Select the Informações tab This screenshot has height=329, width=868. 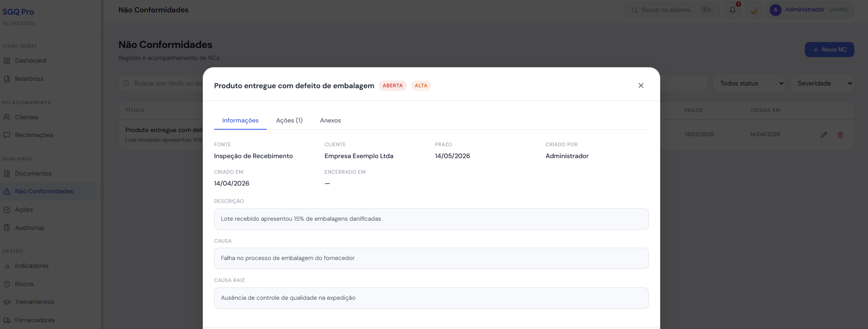pos(240,121)
